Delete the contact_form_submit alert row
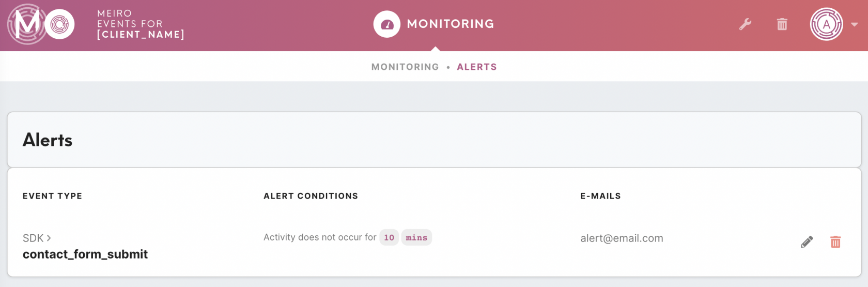This screenshot has width=868, height=287. [x=835, y=241]
